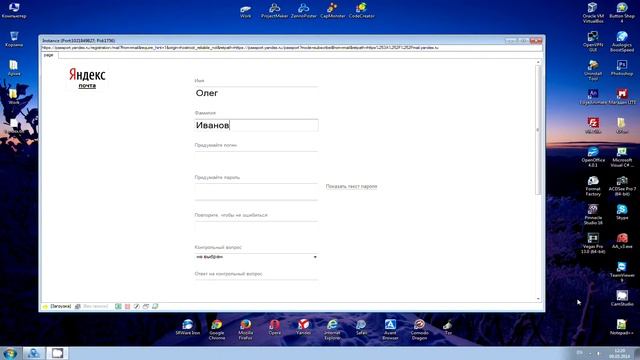Launch the Opera browser icon

coord(274,327)
